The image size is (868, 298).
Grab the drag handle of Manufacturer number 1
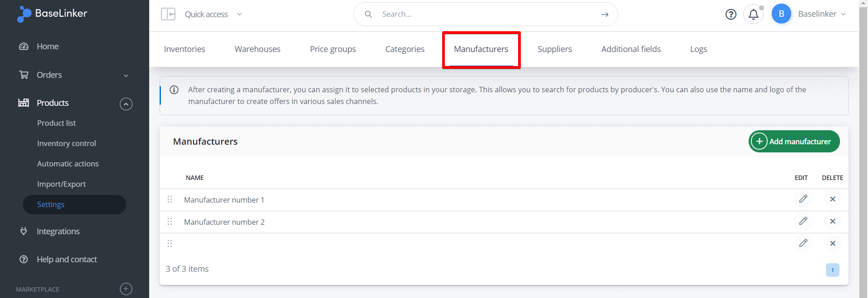170,199
